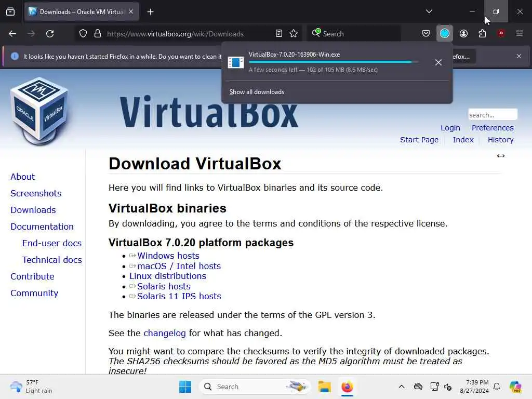The width and height of the screenshot is (532, 399).
Task: Click the muted volume tray icon
Action: click(x=448, y=387)
